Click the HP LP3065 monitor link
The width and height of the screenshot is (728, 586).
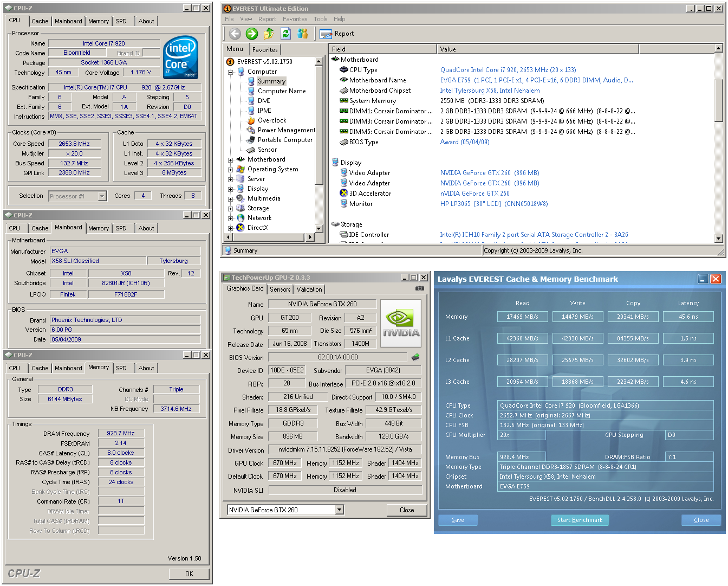(494, 204)
